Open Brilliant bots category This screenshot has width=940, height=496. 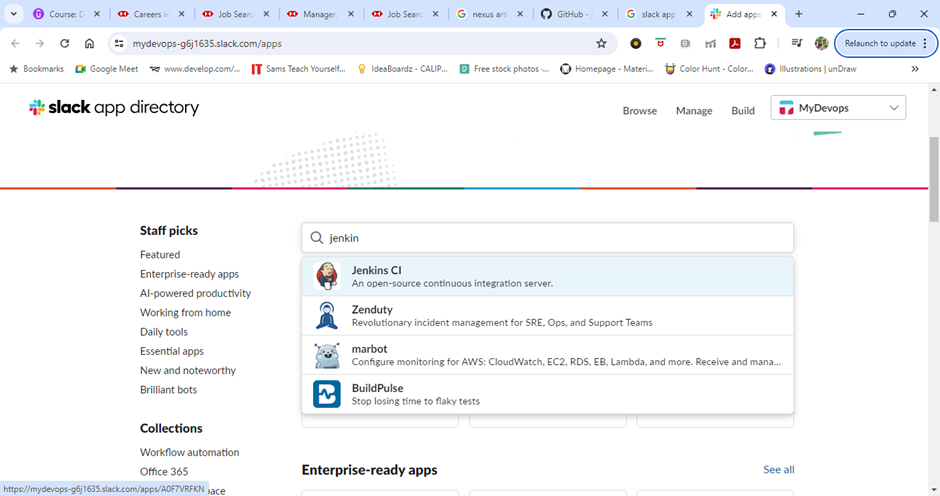click(168, 389)
